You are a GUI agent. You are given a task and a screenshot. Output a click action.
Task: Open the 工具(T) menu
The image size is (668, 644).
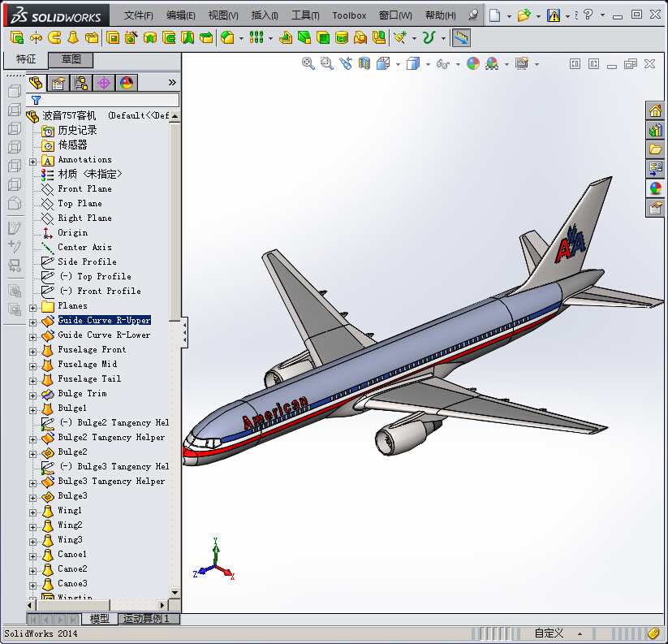[x=305, y=15]
